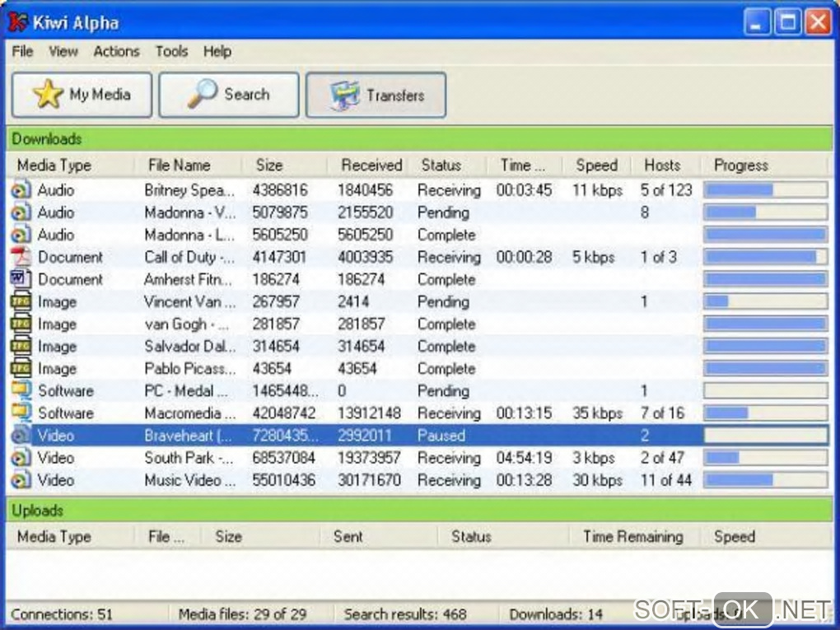Click hosts value 11 of 44
Screen dimensions: 840x630
[666, 480]
